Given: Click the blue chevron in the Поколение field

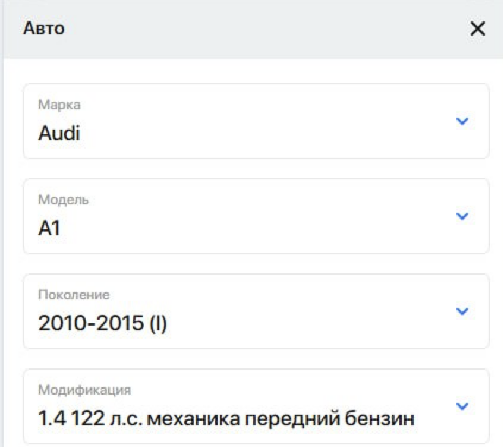Looking at the screenshot, I should tap(462, 311).
